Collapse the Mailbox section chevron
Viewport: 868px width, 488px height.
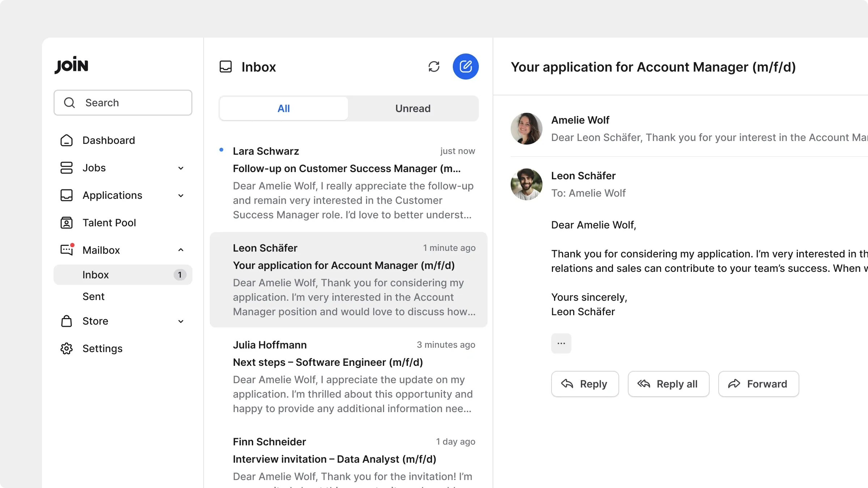point(181,250)
